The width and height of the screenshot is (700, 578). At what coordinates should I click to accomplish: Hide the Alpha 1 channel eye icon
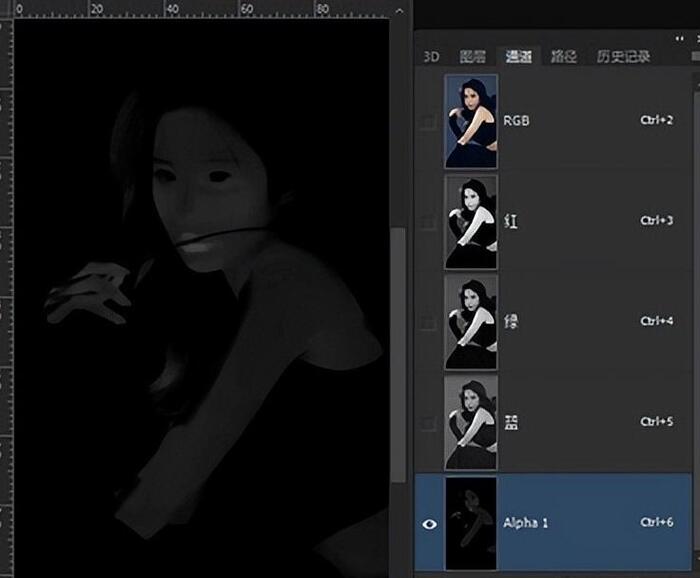pyautogui.click(x=429, y=524)
